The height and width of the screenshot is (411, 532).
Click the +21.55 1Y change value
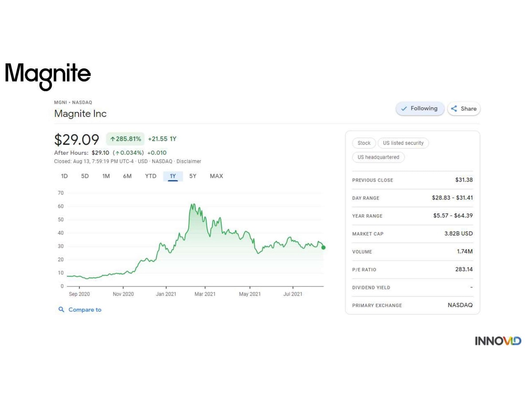162,139
